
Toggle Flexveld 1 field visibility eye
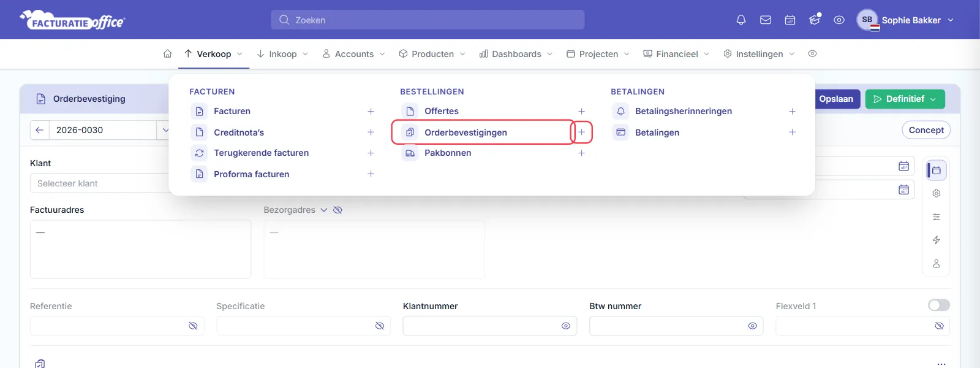point(939,326)
